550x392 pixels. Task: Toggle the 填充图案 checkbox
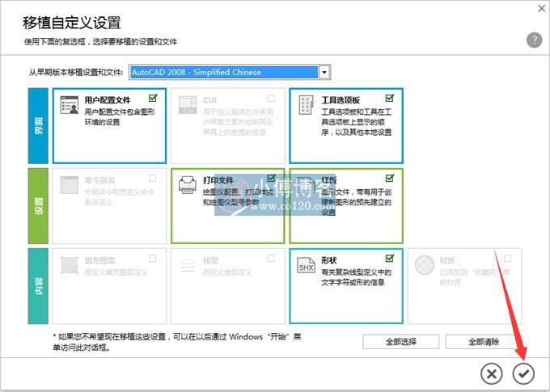pos(153,259)
